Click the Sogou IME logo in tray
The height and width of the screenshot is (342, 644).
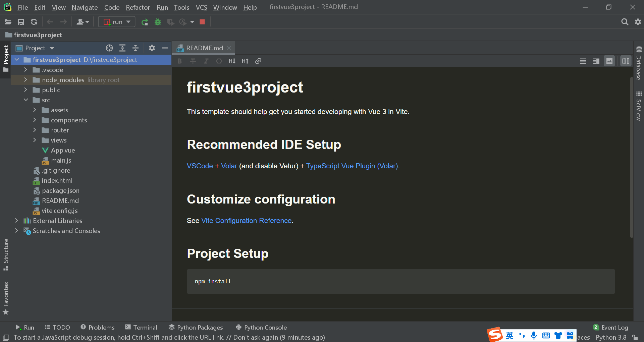(495, 335)
